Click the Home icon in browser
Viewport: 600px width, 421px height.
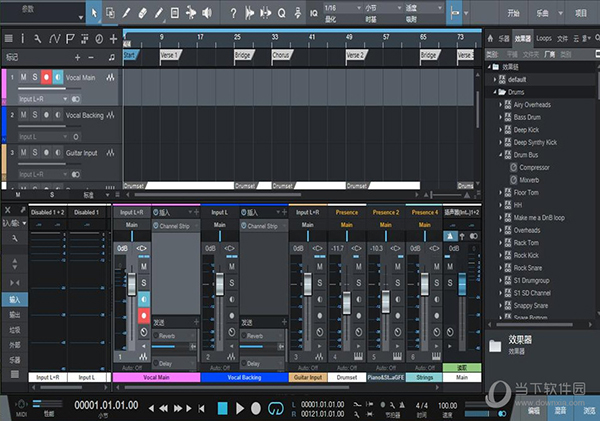490,38
